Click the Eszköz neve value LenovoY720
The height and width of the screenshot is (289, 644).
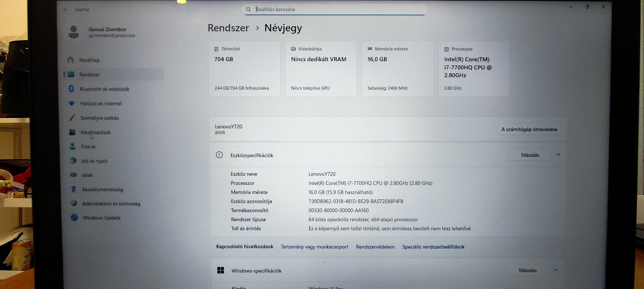[x=322, y=174]
